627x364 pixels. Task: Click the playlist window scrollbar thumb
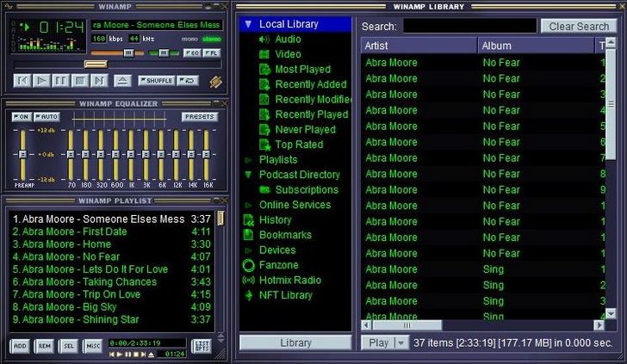(220, 219)
